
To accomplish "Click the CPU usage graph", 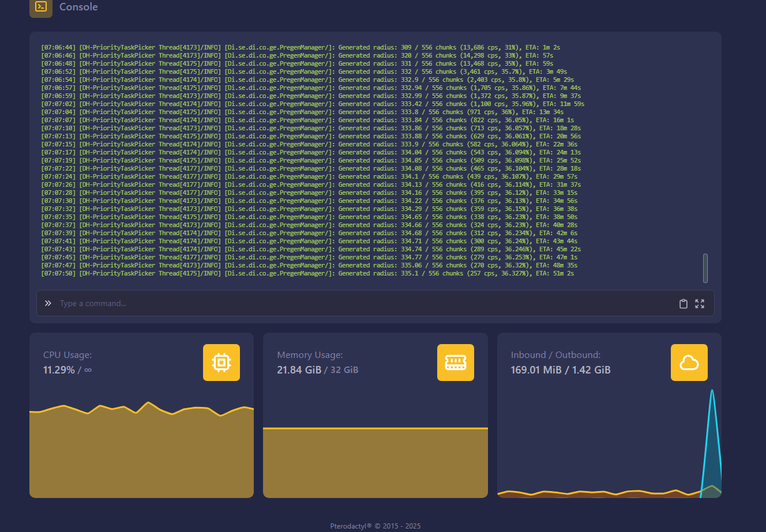I will (141, 450).
